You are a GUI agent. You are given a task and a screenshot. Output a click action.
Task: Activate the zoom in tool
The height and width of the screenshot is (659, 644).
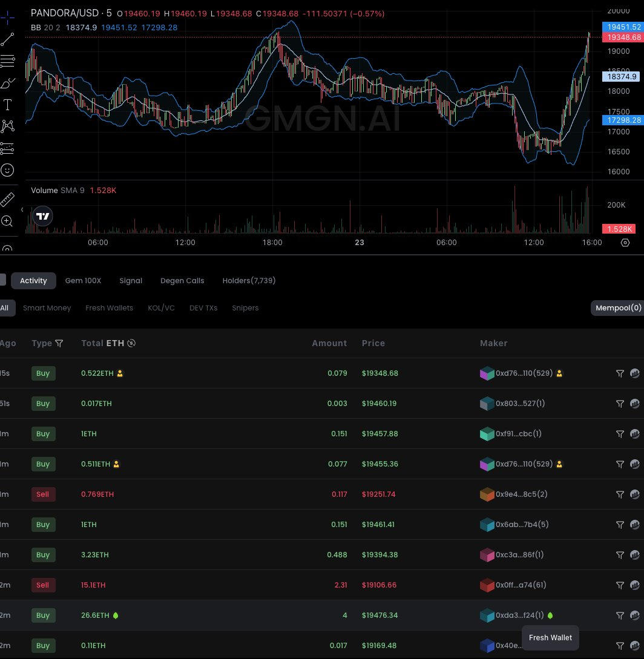coord(7,221)
